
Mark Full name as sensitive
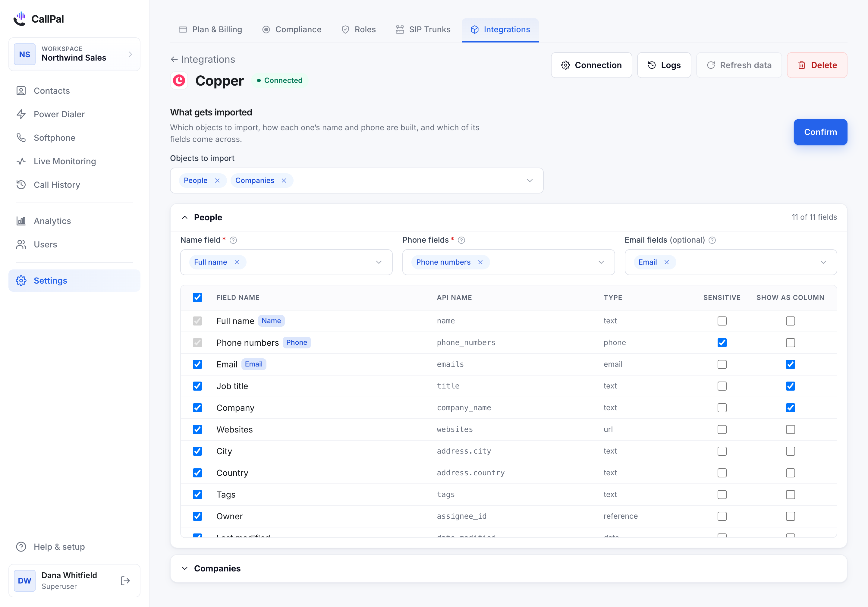[x=722, y=321]
